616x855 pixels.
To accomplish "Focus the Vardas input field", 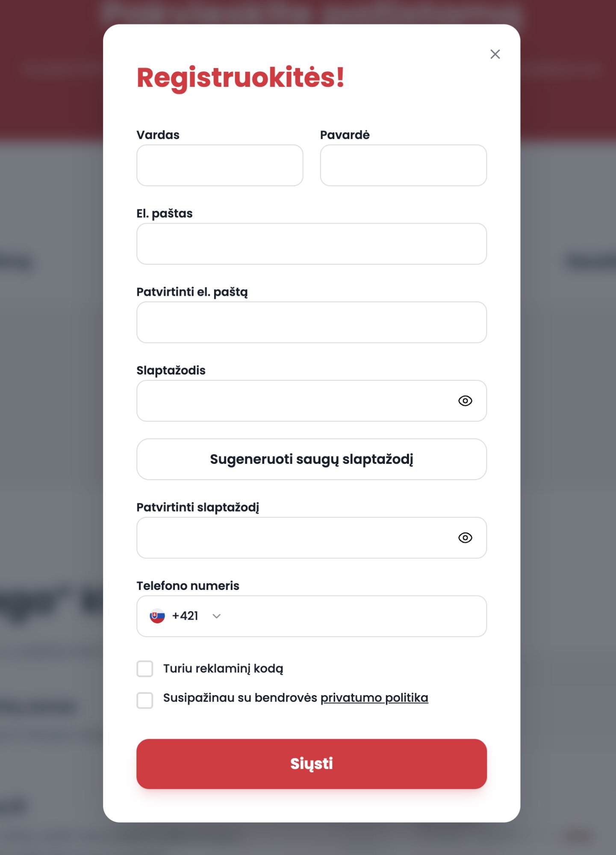I will pyautogui.click(x=220, y=165).
